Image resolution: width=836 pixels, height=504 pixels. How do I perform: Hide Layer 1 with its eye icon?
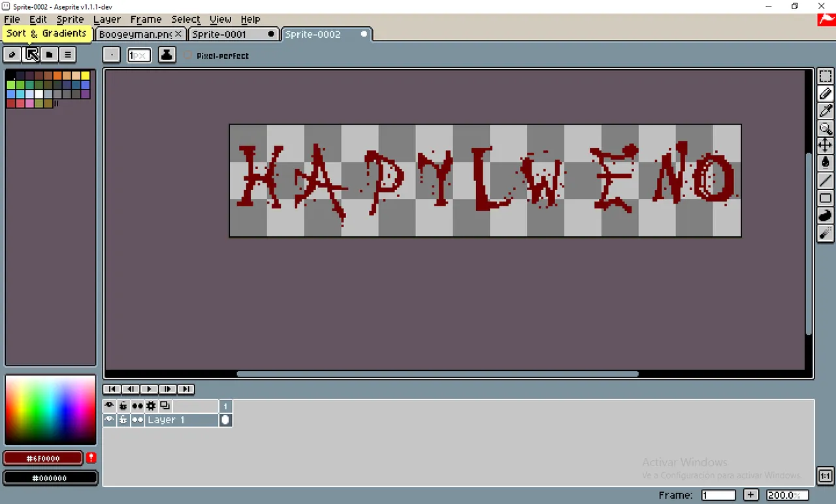tap(109, 420)
